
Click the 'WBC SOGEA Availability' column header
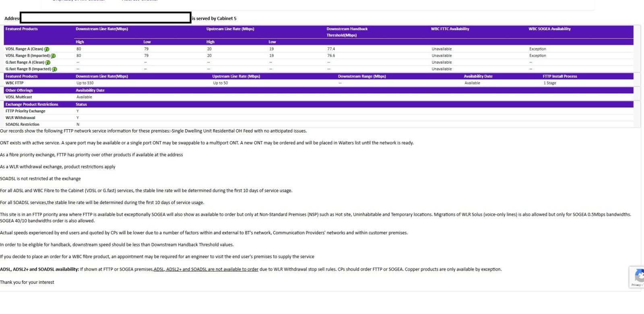[549, 29]
